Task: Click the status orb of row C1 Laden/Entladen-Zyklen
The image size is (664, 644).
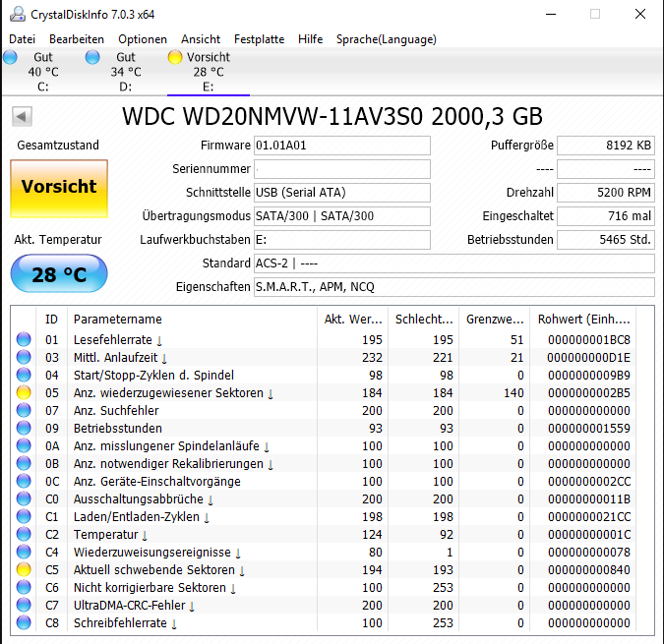Action: 24,516
